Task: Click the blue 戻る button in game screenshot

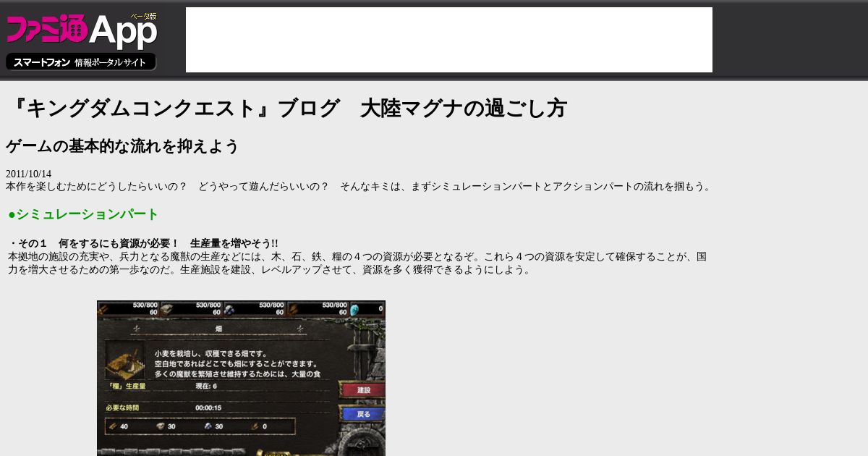Action: [x=362, y=414]
